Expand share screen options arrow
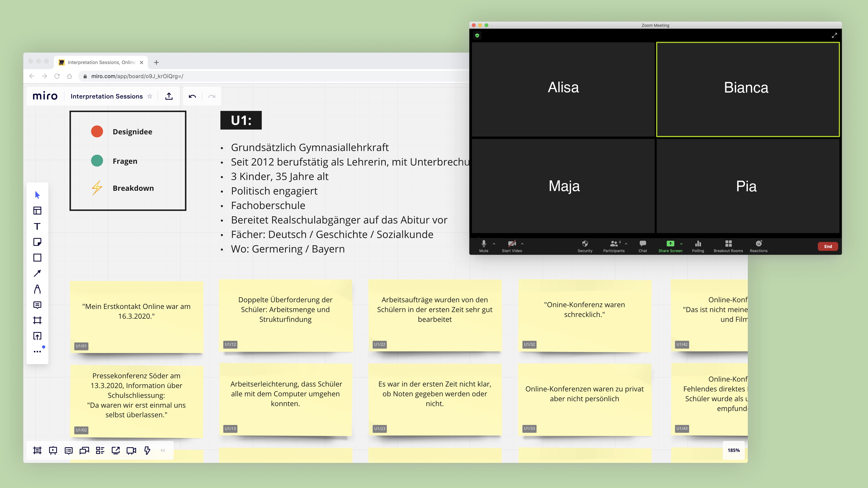Screen dimensions: 868x488 tap(681, 243)
